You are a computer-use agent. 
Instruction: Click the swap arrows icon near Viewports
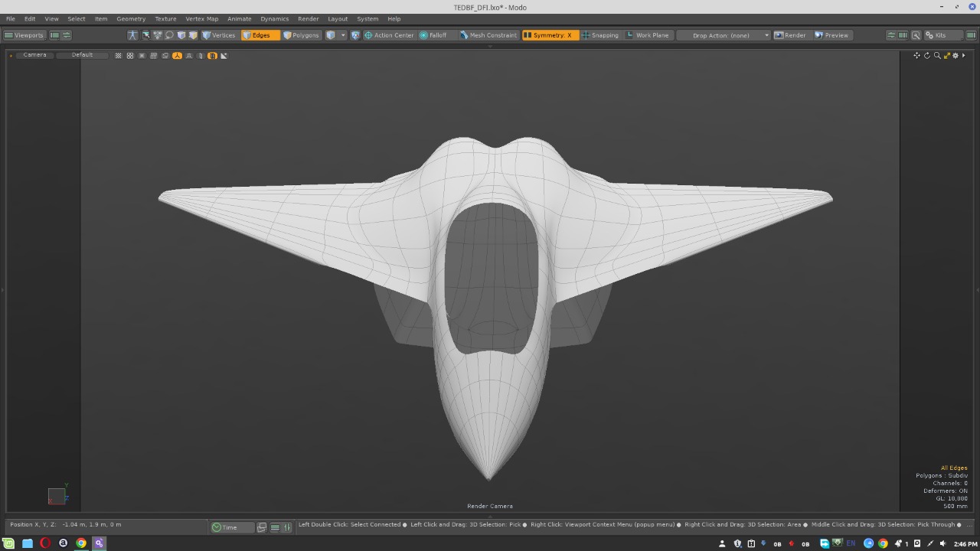[67, 35]
